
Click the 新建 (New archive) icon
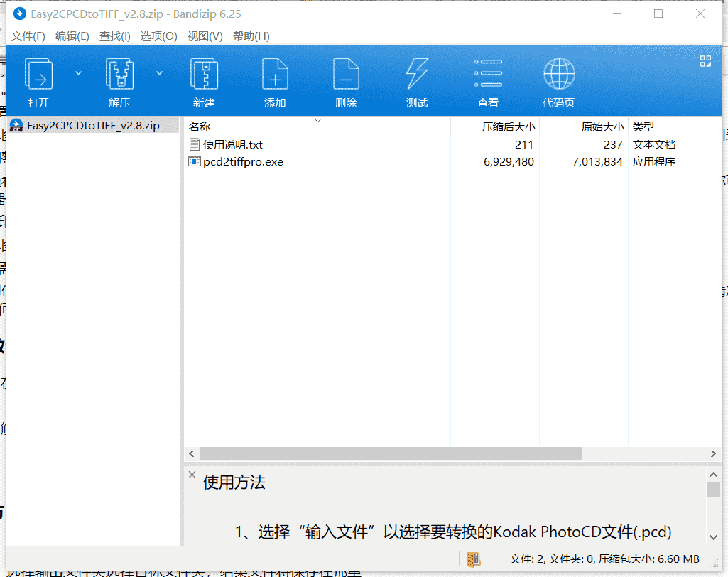(204, 73)
